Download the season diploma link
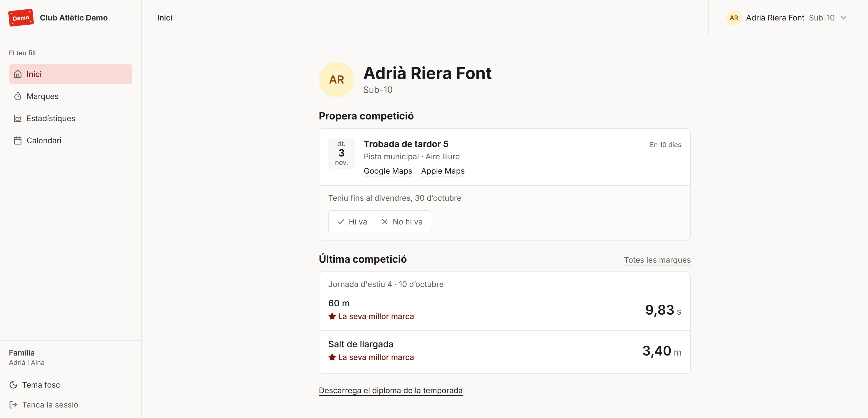This screenshot has height=418, width=868. pyautogui.click(x=391, y=390)
